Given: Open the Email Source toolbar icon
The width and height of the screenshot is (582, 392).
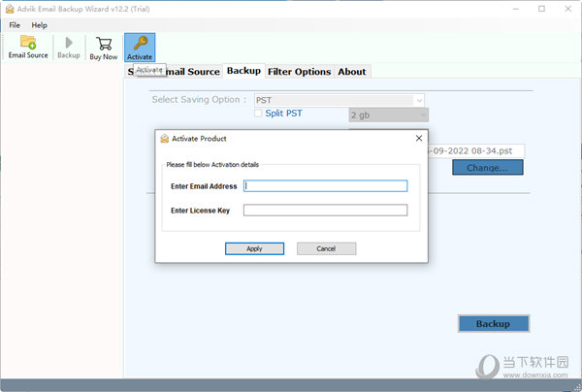Looking at the screenshot, I should pyautogui.click(x=28, y=47).
